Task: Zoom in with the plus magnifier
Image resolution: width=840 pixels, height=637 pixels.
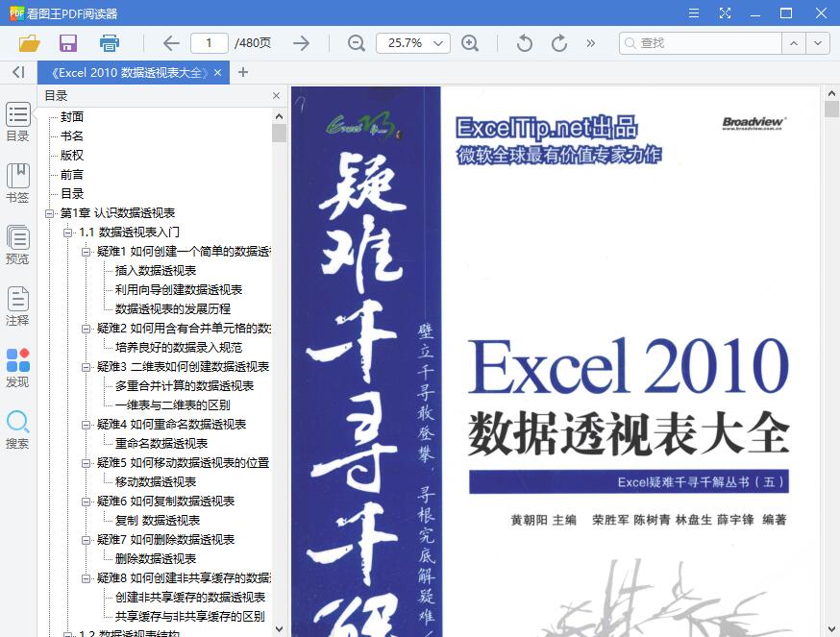Action: click(x=470, y=43)
